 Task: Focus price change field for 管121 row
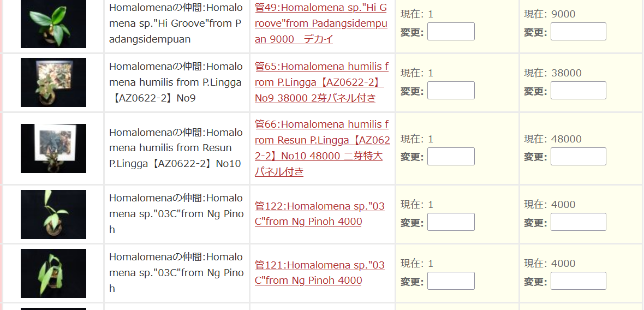click(579, 281)
